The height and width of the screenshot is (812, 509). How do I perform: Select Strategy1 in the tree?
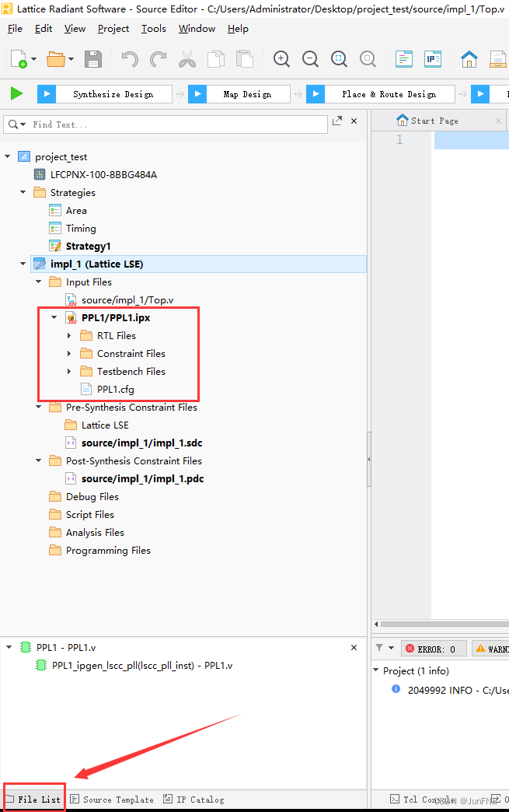pyautogui.click(x=88, y=246)
